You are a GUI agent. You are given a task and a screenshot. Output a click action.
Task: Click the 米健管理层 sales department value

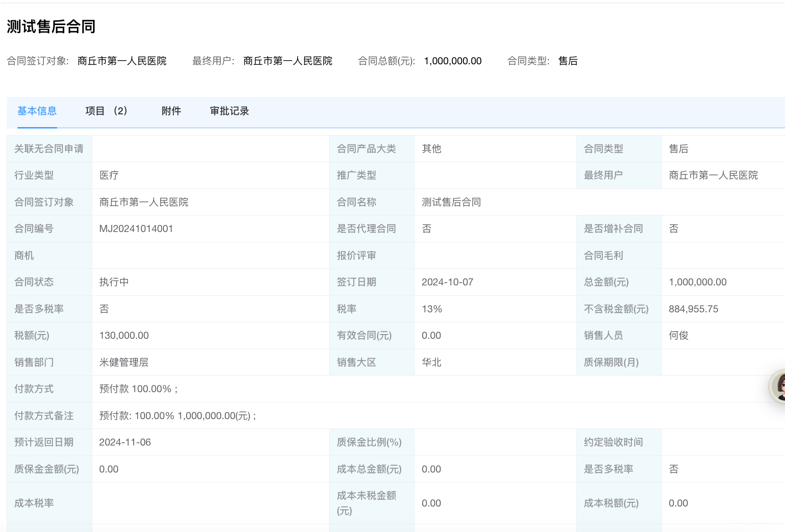124,362
